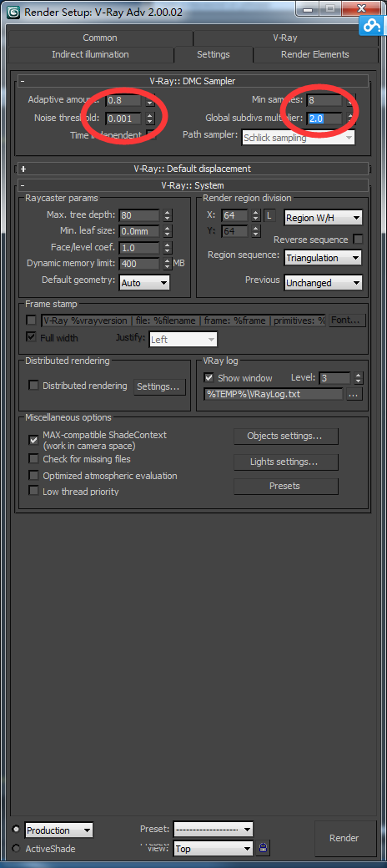The width and height of the screenshot is (387, 868).
Task: Adjust the VRay log Level spinner
Action: point(359,378)
